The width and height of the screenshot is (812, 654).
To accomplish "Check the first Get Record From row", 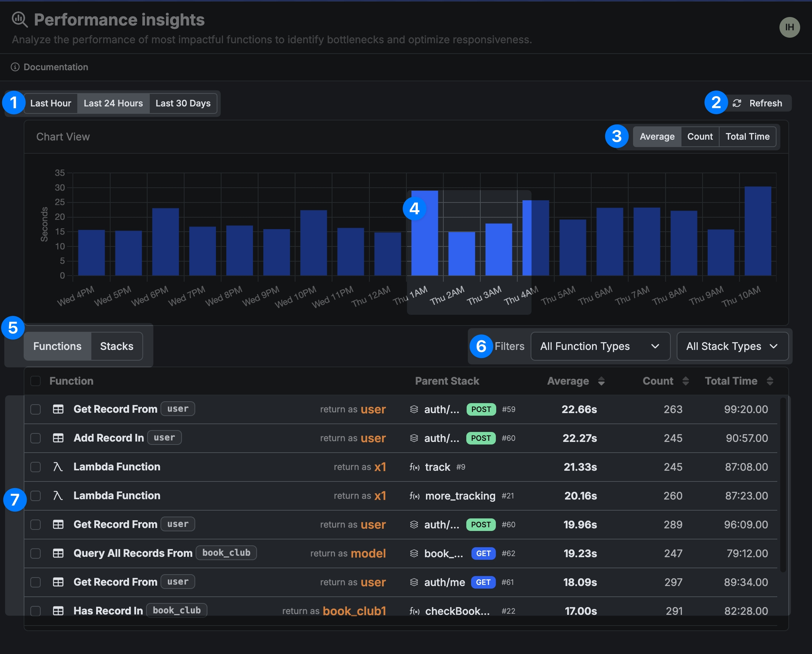I will coord(35,409).
